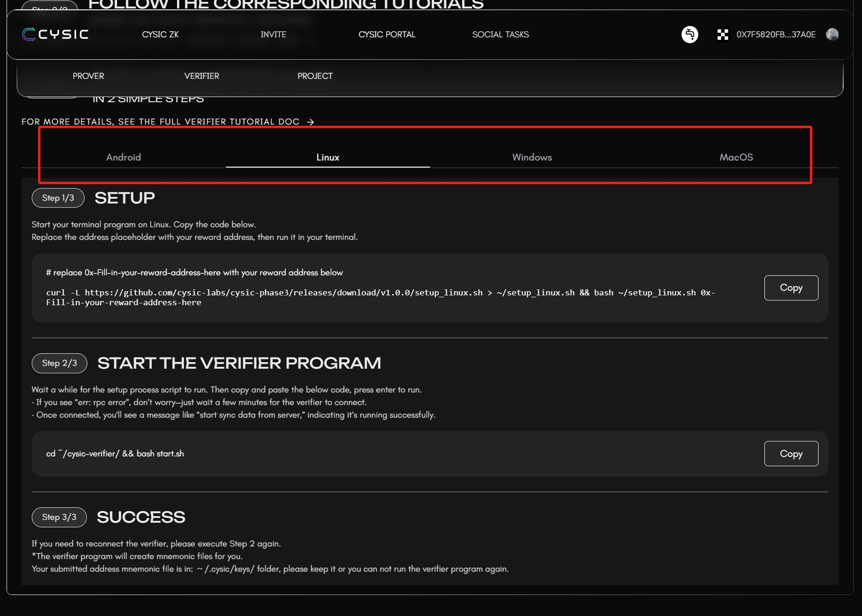The width and height of the screenshot is (862, 616).
Task: Switch to the VERIFIER sub-tab
Action: pos(202,76)
